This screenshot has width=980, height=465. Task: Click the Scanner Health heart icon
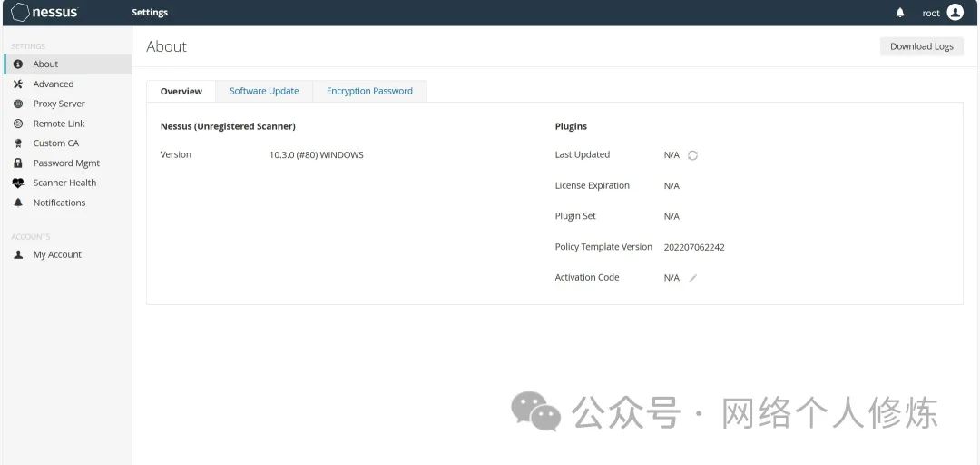click(x=18, y=183)
